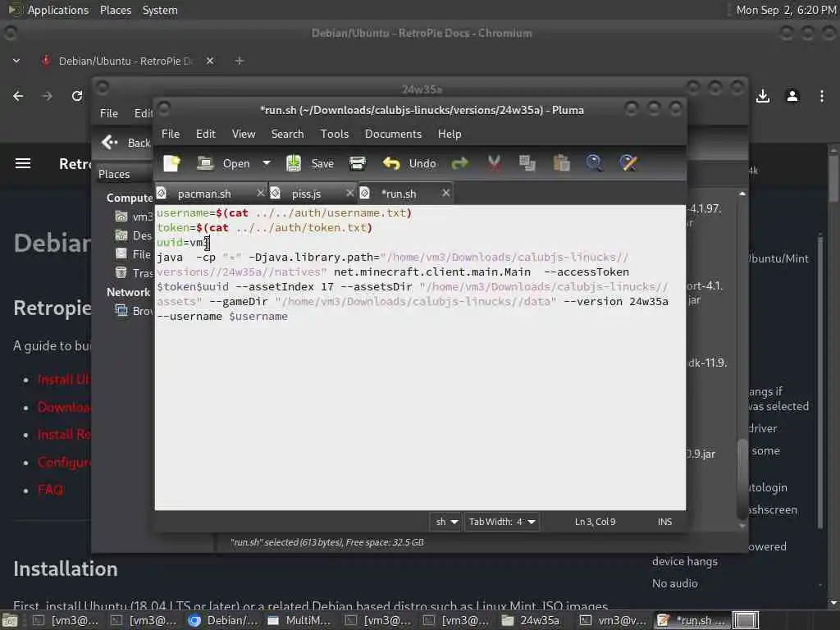Click the Find and Replace icon
The image size is (840, 630).
pyautogui.click(x=628, y=163)
